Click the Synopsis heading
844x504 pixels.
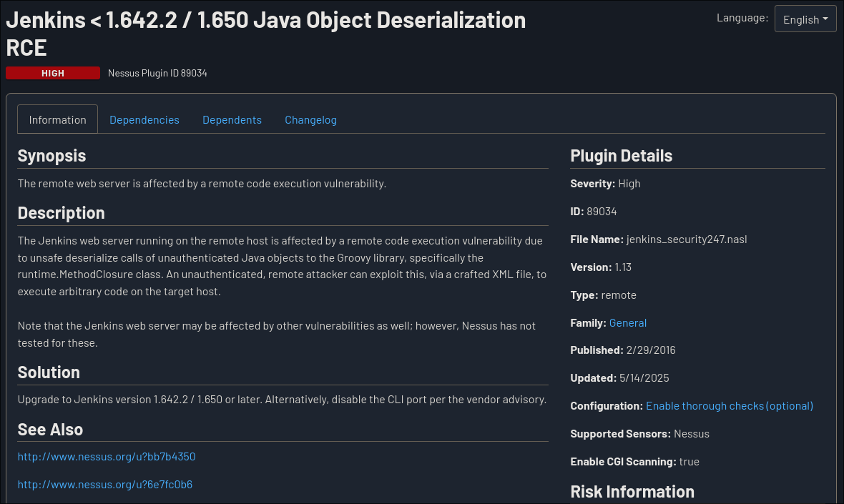pos(51,155)
